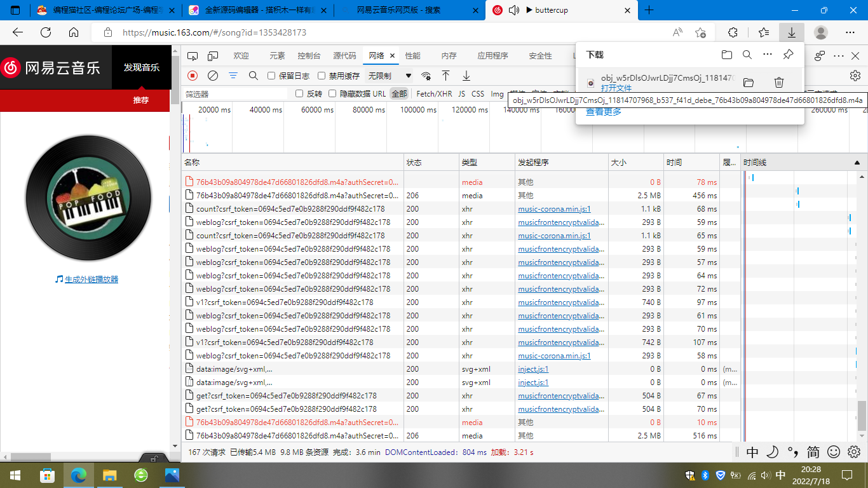Image resolution: width=868 pixels, height=488 pixels.
Task: Open search in the network panel
Action: click(254, 76)
